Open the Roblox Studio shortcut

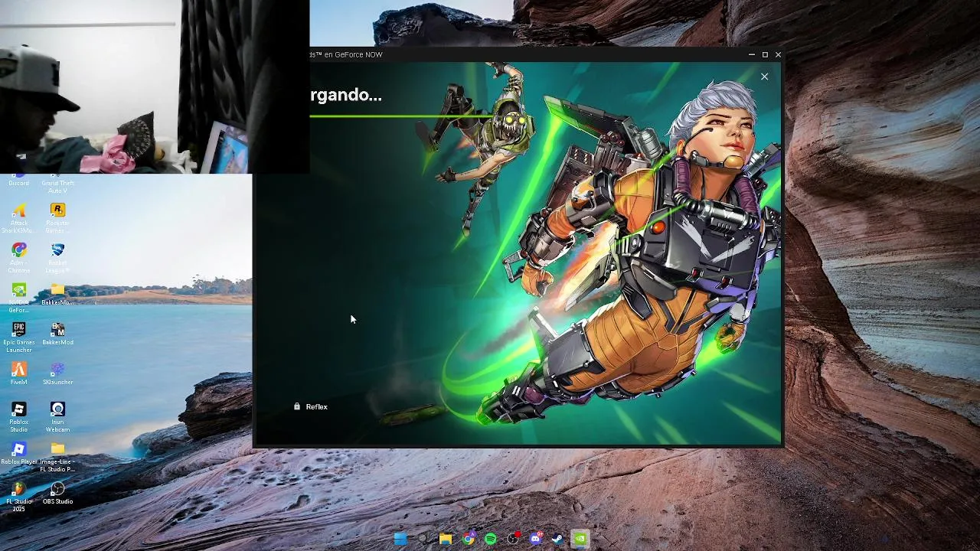point(19,417)
